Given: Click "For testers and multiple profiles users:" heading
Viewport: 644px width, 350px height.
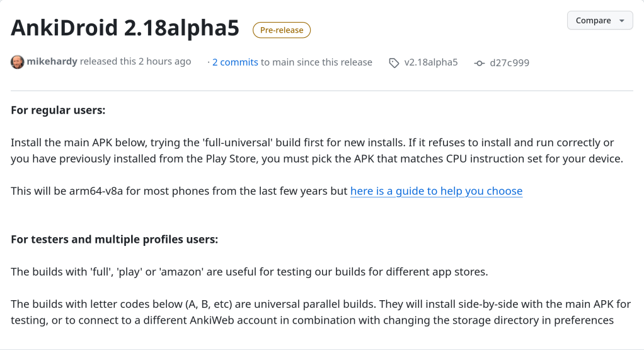Looking at the screenshot, I should 114,240.
